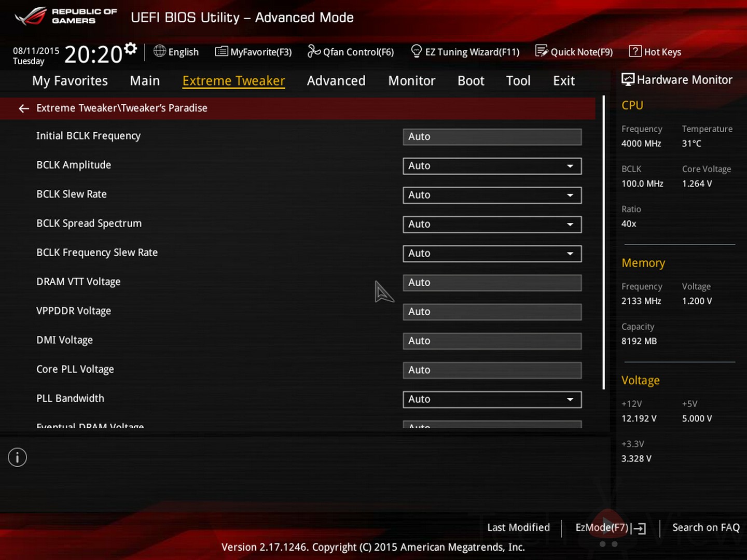
Task: Select the BCLK Amplitude label
Action: [74, 165]
